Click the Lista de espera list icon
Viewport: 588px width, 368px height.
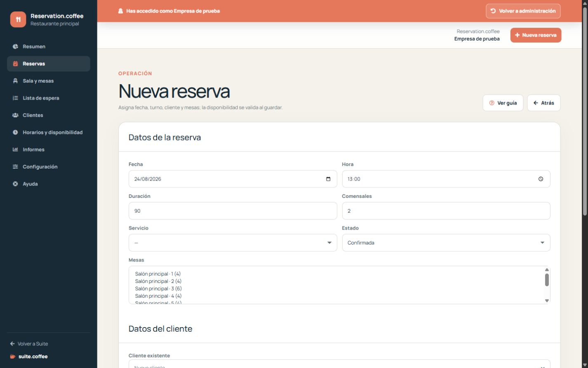pos(15,98)
